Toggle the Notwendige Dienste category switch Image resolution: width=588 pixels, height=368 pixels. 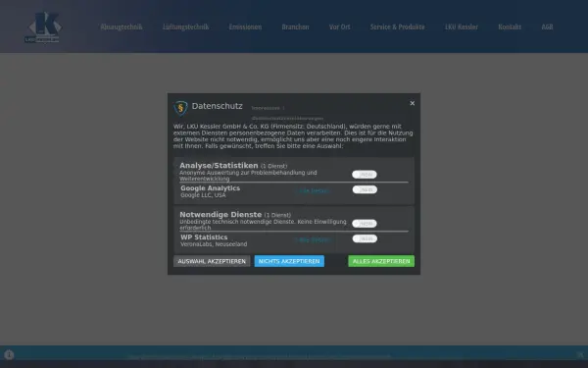(x=365, y=224)
